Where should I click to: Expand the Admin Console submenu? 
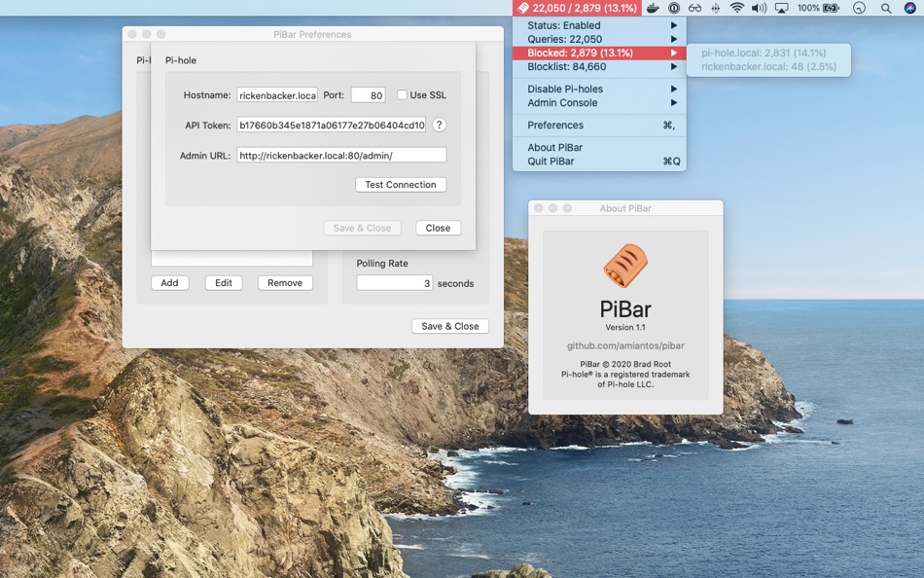pos(599,102)
